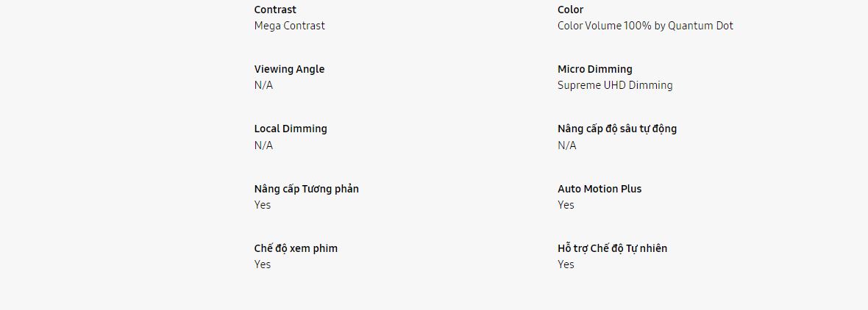Image resolution: width=868 pixels, height=310 pixels.
Task: Click Yes under Hỗ trợ Chế độ Tự nhiên
Action: [x=566, y=264]
